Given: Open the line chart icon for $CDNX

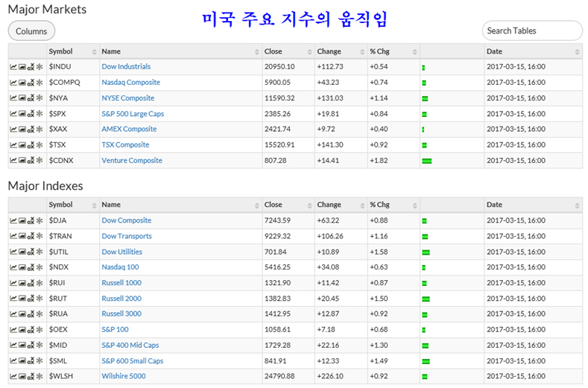Looking at the screenshot, I should click(x=13, y=161).
